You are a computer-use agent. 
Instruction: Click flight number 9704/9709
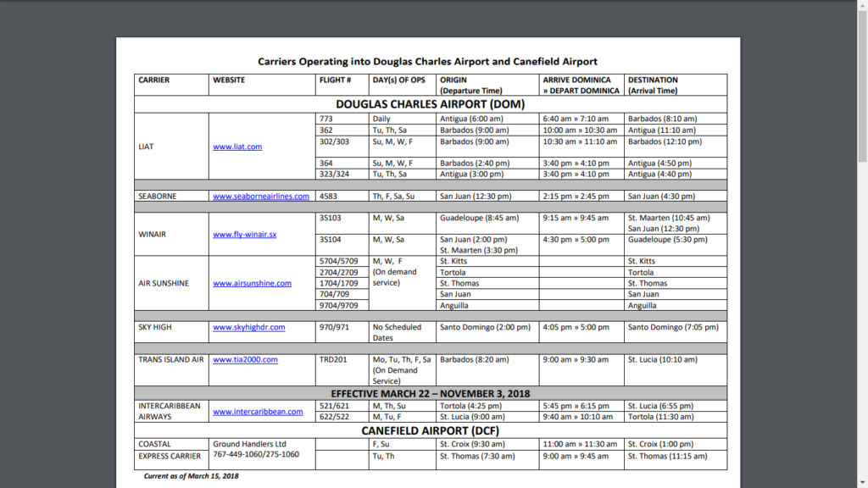pos(339,305)
